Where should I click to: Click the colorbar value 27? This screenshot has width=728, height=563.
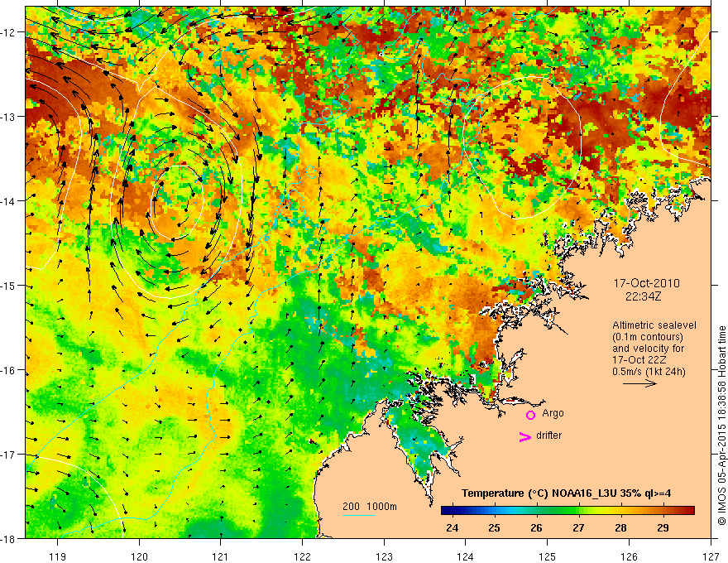click(x=578, y=528)
